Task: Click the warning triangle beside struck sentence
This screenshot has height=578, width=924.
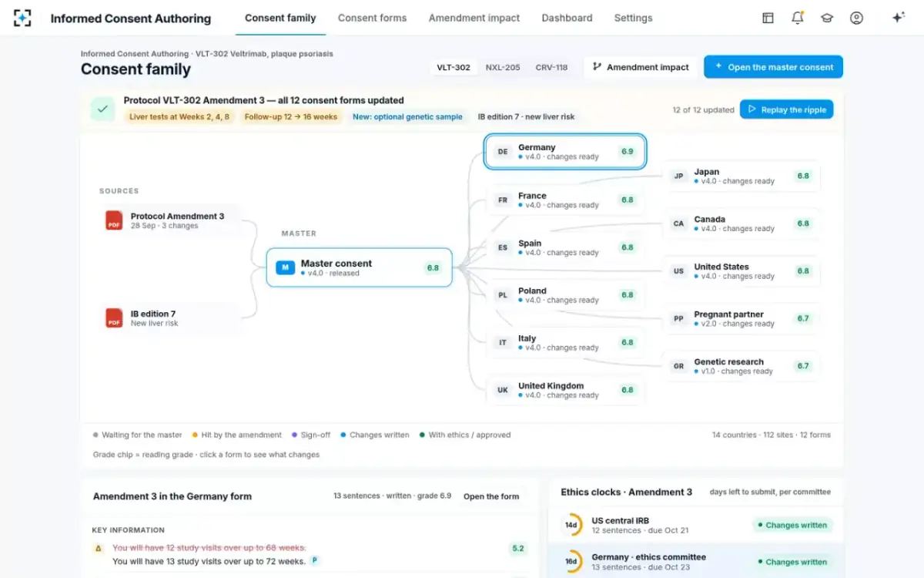Action: (98, 549)
